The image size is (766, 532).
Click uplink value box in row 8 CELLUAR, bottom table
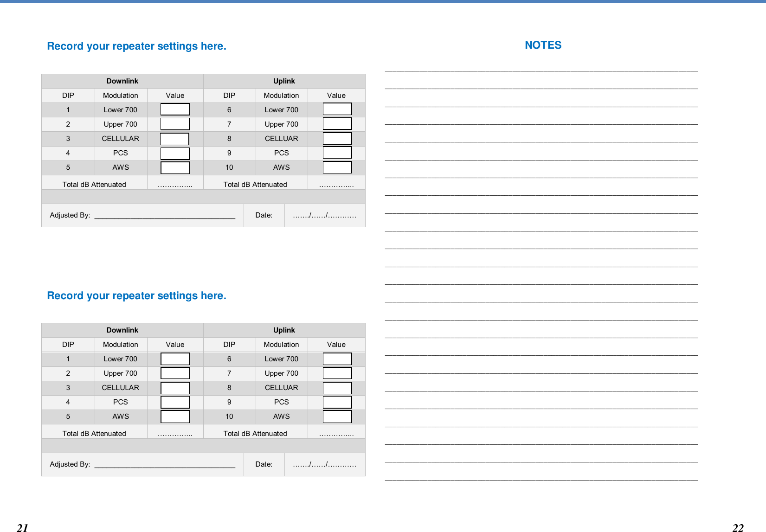337,388
